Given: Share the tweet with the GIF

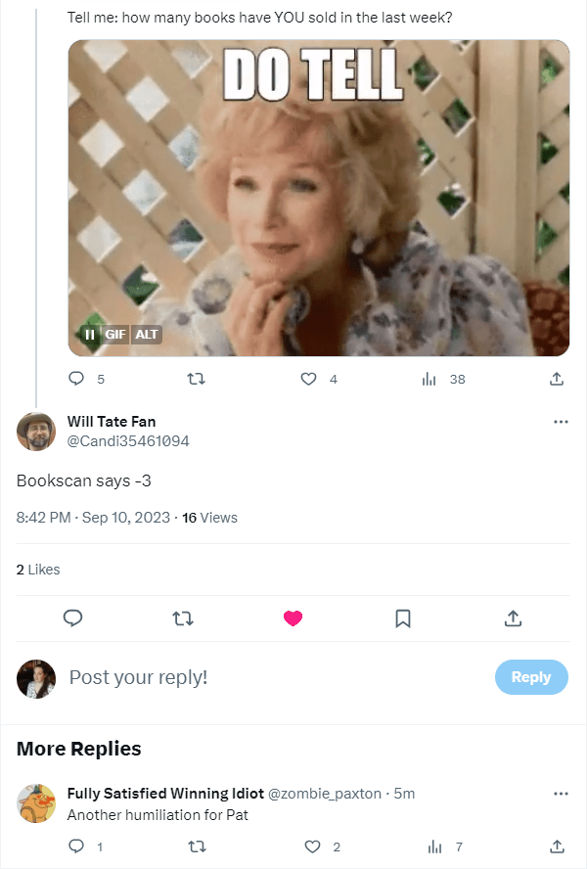Looking at the screenshot, I should (557, 379).
